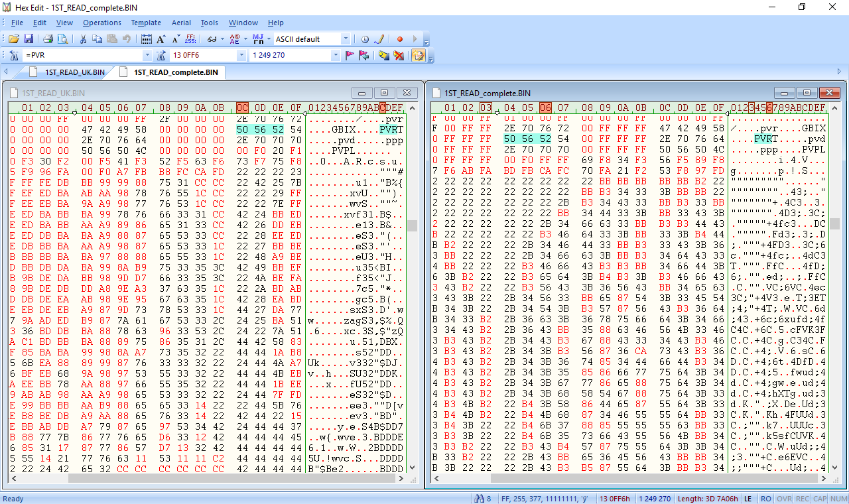Open the View menu

tap(64, 23)
